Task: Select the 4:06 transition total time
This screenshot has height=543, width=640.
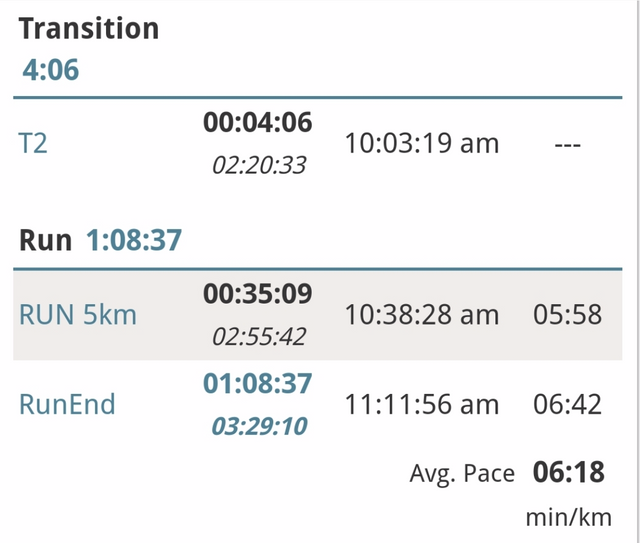Action: 50,70
